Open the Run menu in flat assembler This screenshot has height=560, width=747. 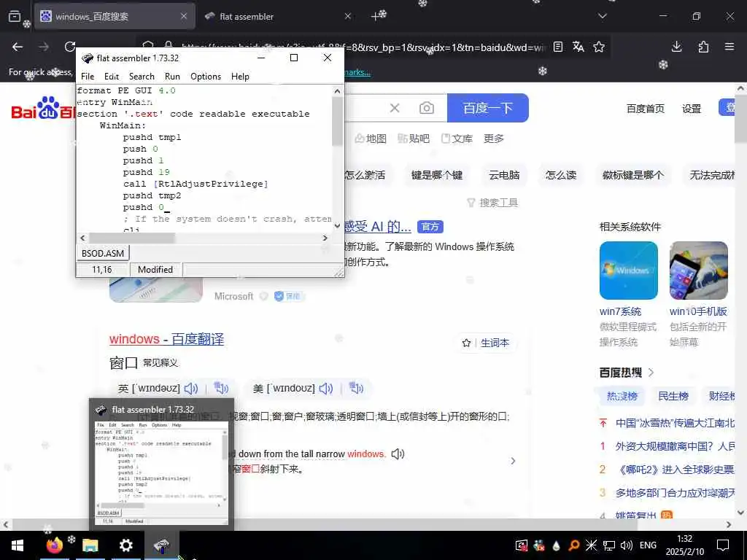pyautogui.click(x=172, y=76)
